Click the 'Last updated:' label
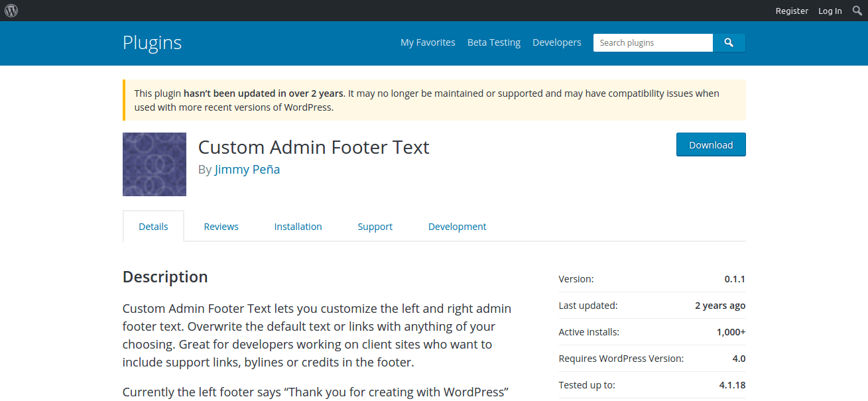Viewport: 868px width, 401px height. [x=588, y=306]
